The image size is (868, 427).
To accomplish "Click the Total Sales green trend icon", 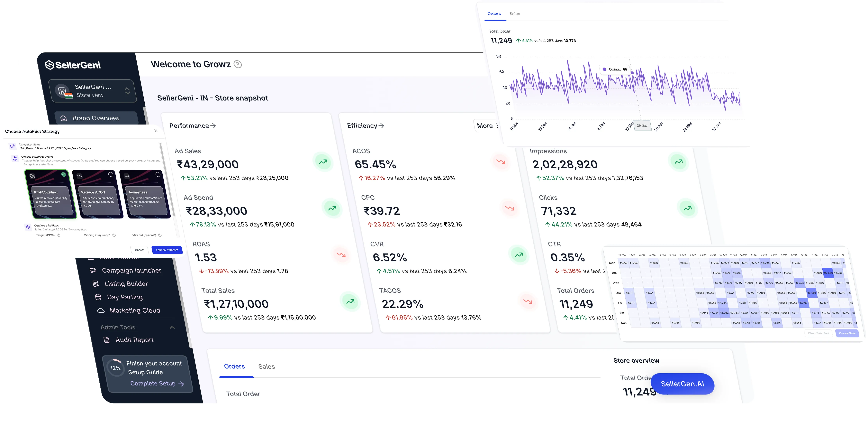I will (x=350, y=302).
